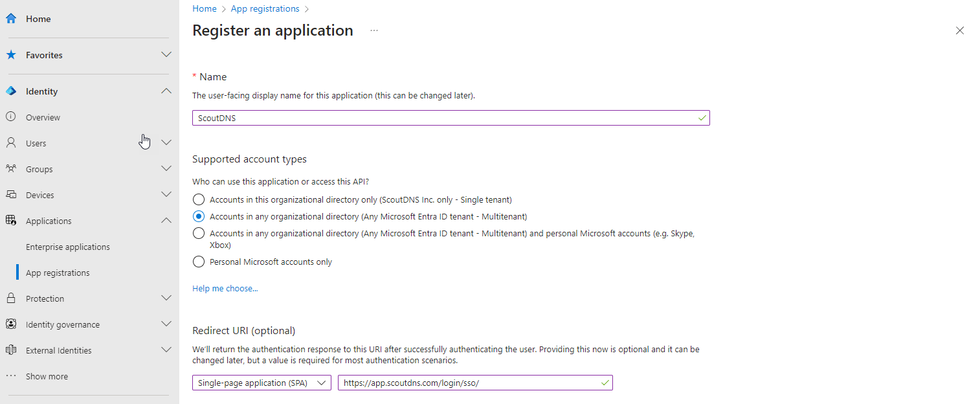Click the Identity diamond icon

11,91
